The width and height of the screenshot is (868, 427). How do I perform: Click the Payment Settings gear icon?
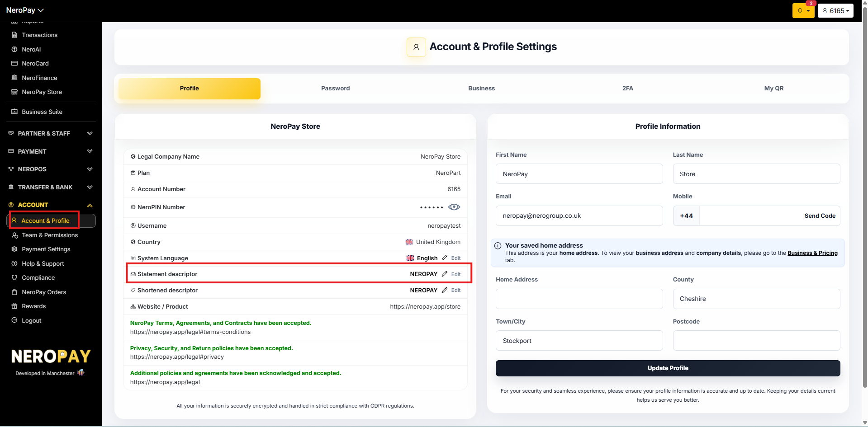[14, 249]
